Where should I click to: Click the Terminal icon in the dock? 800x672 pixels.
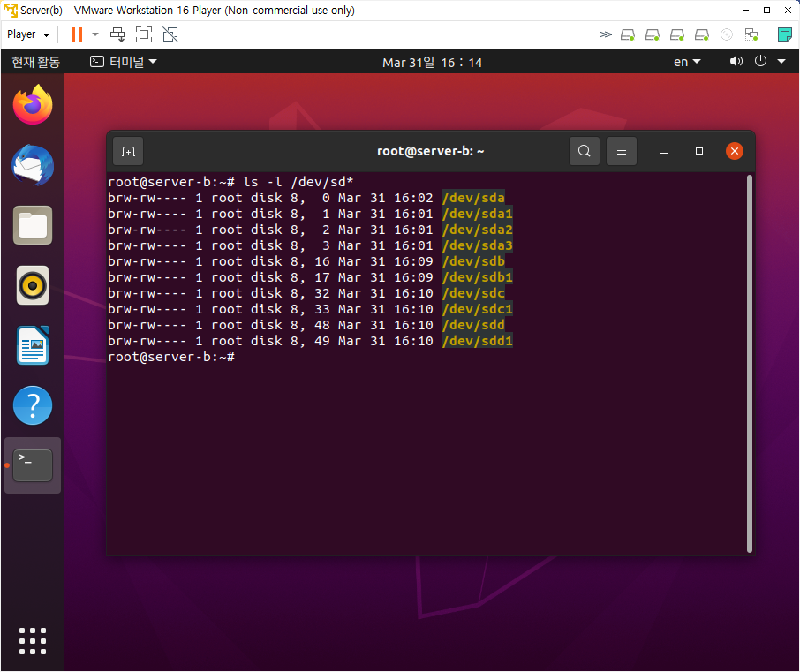33,465
